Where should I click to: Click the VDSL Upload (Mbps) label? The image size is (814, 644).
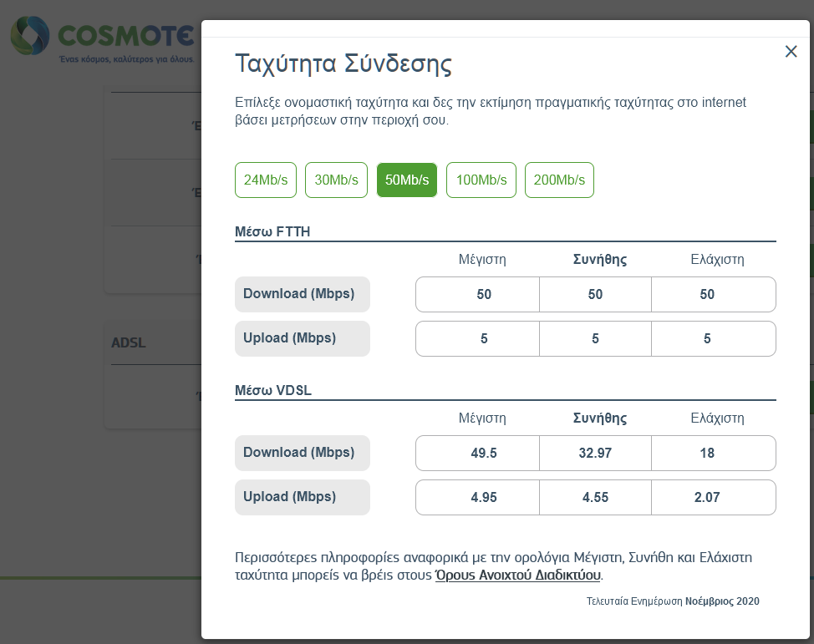(x=303, y=497)
